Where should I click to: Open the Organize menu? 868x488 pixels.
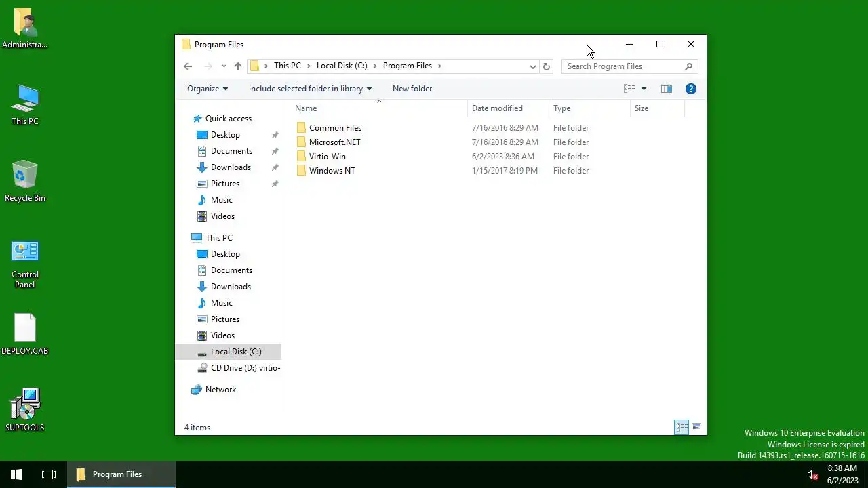[x=208, y=89]
